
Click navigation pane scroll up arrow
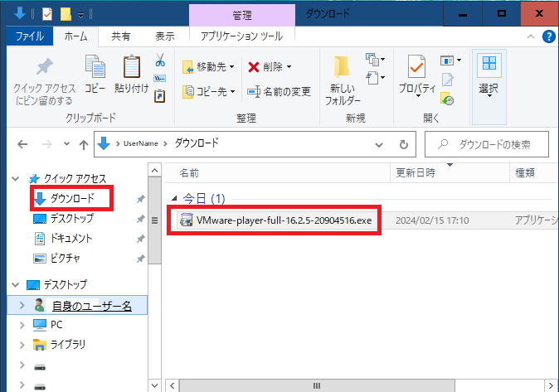pos(154,171)
